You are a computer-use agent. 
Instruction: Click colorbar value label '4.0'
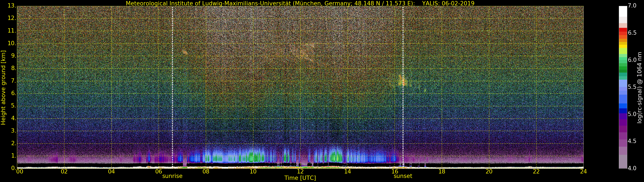point(632,168)
